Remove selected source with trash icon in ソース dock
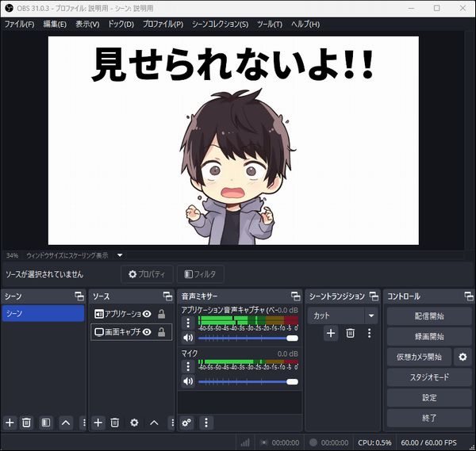Viewport: 476px width, 451px height. click(115, 422)
